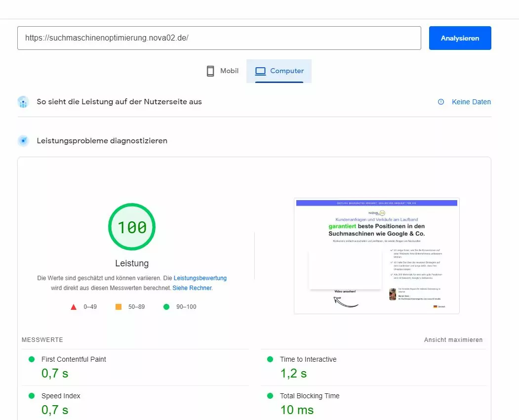Click the diagnose performance issues icon
The height and width of the screenshot is (420, 519).
click(x=23, y=141)
